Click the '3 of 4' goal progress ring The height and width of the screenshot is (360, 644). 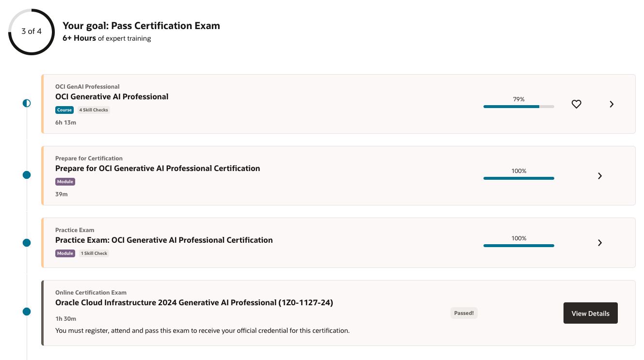(x=31, y=31)
